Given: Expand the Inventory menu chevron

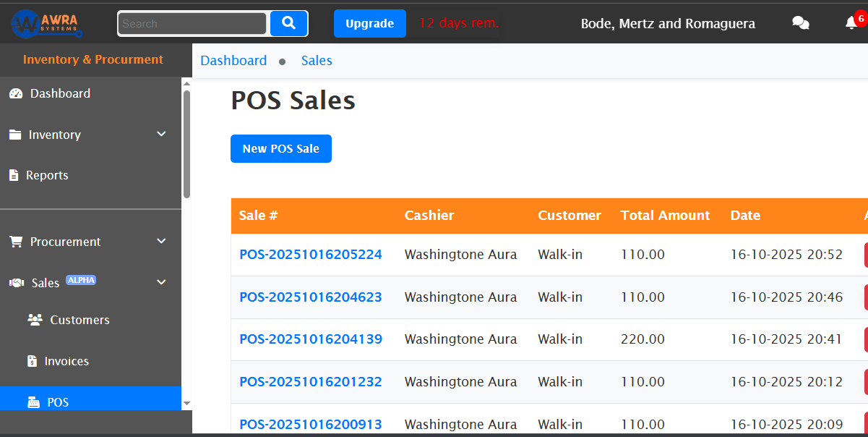Looking at the screenshot, I should [x=160, y=134].
